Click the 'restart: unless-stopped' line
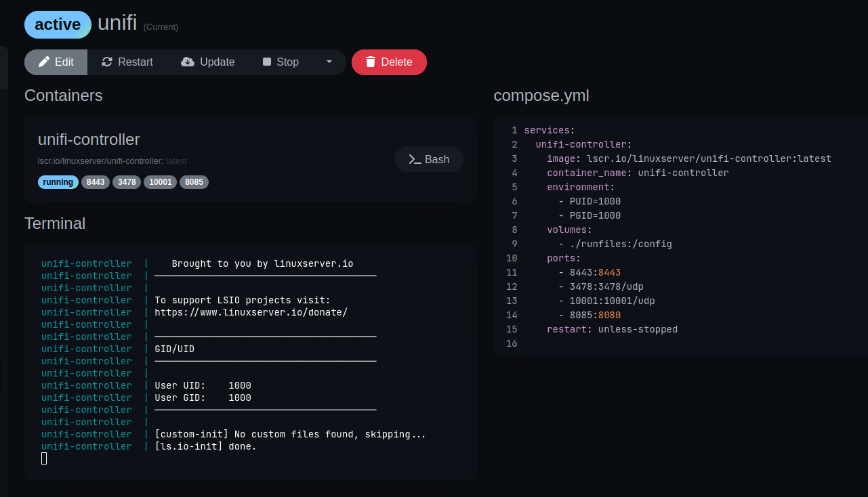868x497 pixels. pyautogui.click(x=612, y=329)
